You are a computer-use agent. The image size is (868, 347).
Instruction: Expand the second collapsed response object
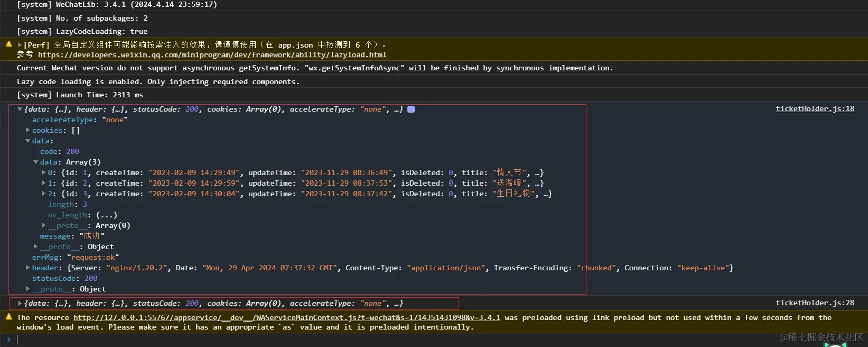pyautogui.click(x=20, y=304)
